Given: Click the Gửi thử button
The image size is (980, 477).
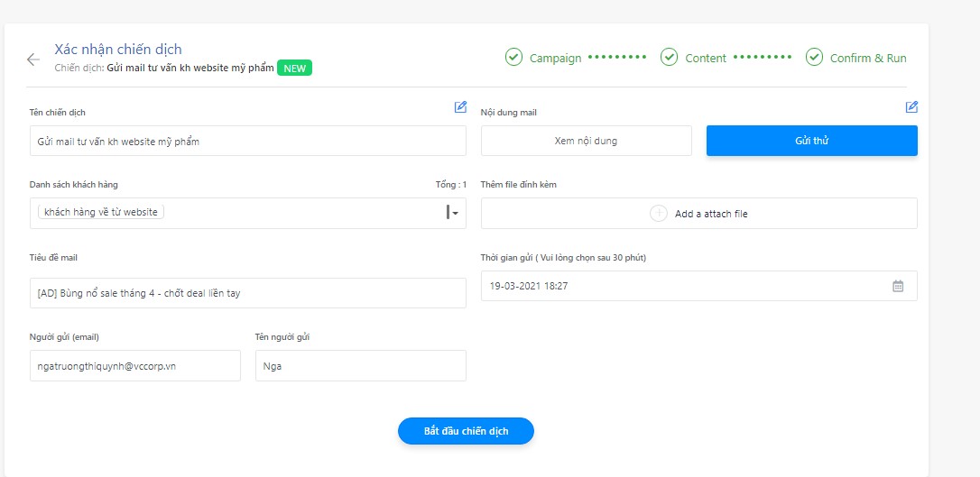Looking at the screenshot, I should pyautogui.click(x=812, y=141).
